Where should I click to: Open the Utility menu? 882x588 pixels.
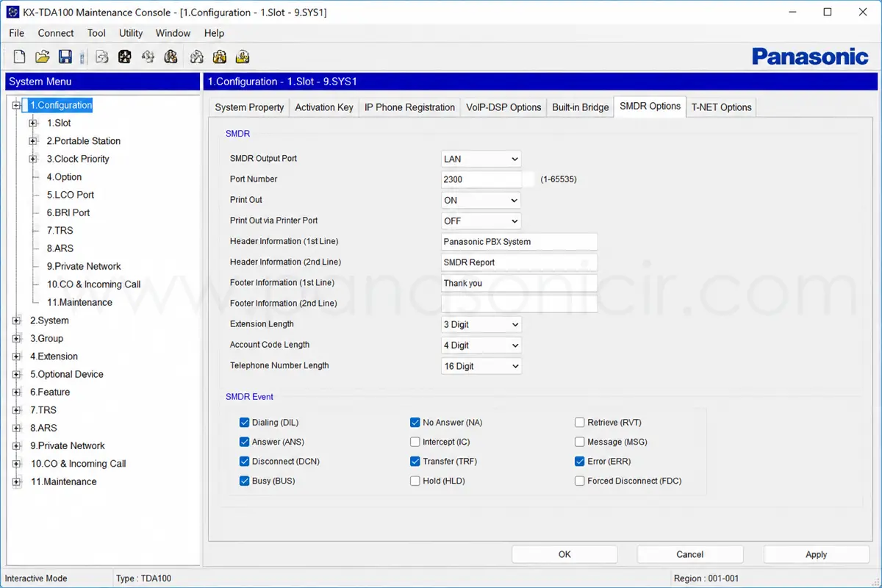(x=131, y=33)
